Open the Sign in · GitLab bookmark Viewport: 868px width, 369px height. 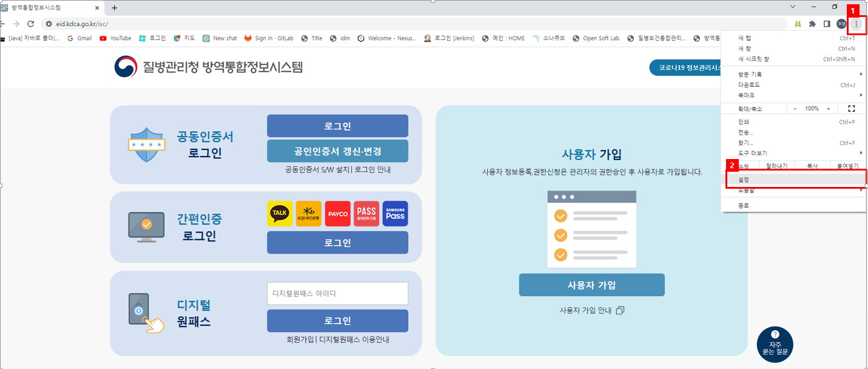[x=269, y=38]
